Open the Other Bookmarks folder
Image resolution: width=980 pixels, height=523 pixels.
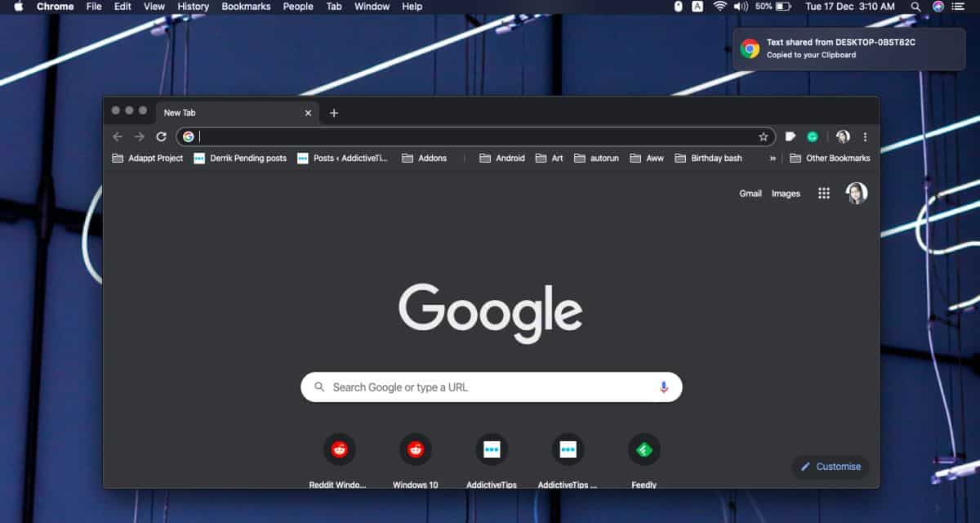click(830, 158)
